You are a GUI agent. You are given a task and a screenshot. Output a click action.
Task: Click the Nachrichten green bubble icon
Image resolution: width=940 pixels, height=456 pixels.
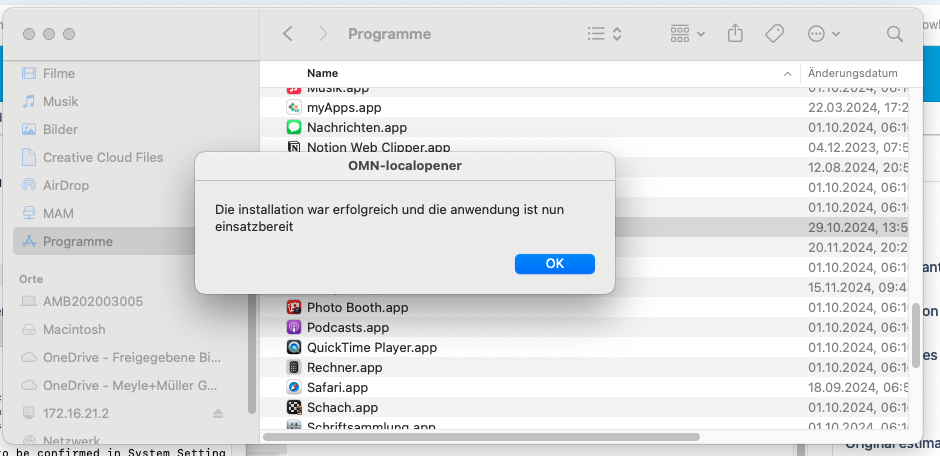pos(294,128)
